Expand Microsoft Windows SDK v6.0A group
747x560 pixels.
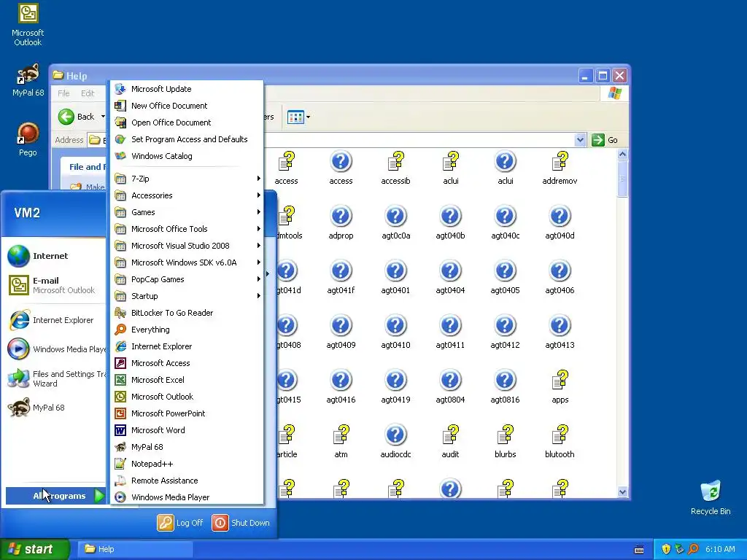187,262
